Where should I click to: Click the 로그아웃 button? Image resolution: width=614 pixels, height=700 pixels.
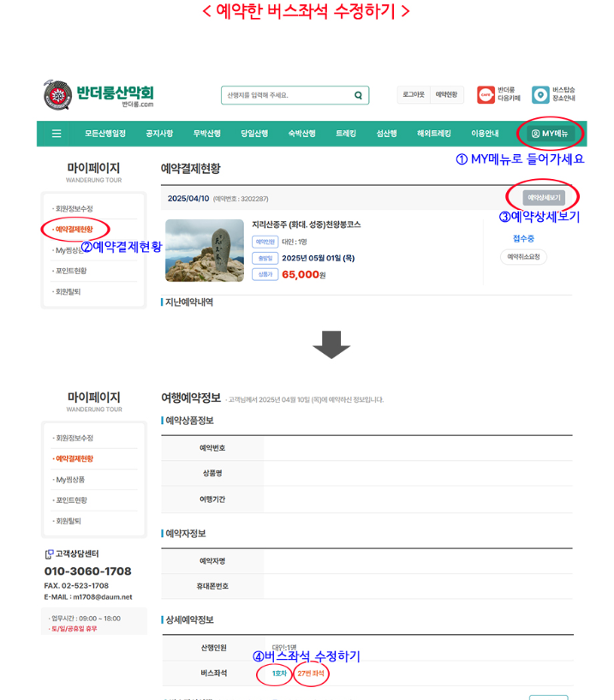(414, 94)
